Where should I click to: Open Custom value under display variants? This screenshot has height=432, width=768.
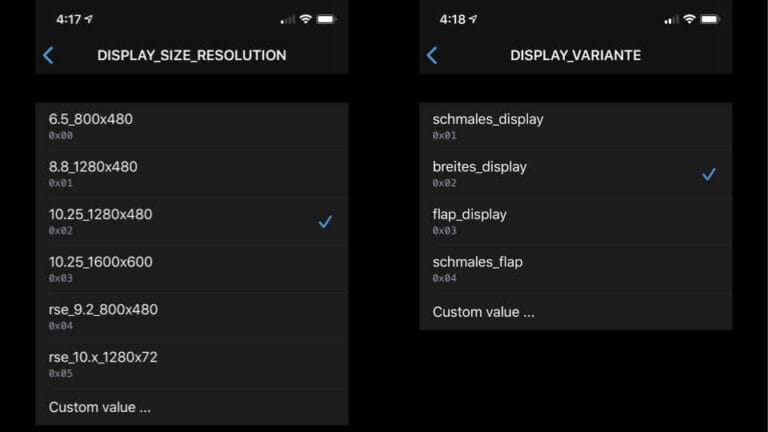[484, 312]
